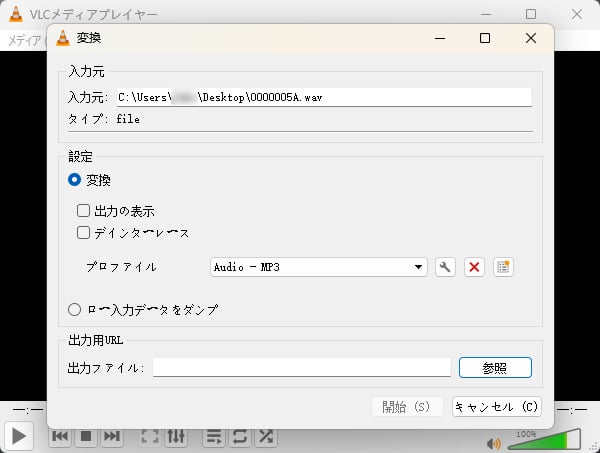
Task: Open メディア menu in VLC main window
Action: (24, 40)
